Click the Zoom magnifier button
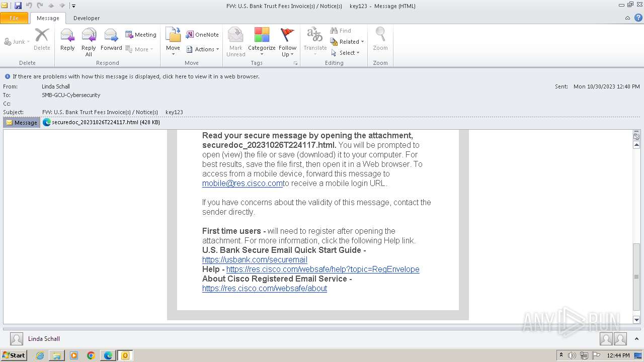The image size is (644, 362). 380,40
